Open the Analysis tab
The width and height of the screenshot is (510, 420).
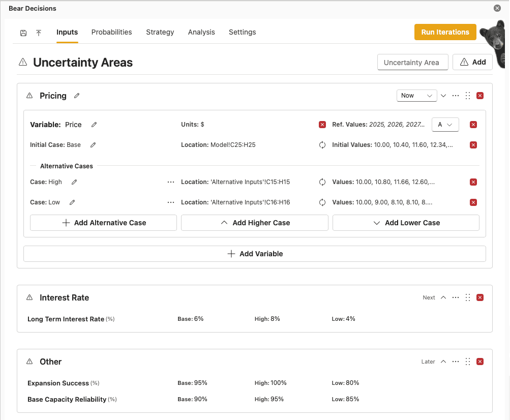click(201, 32)
